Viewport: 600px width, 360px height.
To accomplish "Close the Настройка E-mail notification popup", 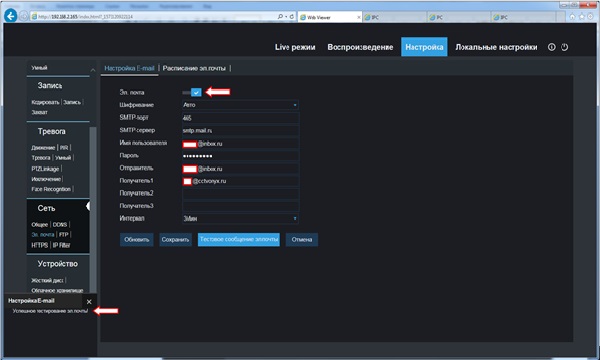I will coord(89,301).
